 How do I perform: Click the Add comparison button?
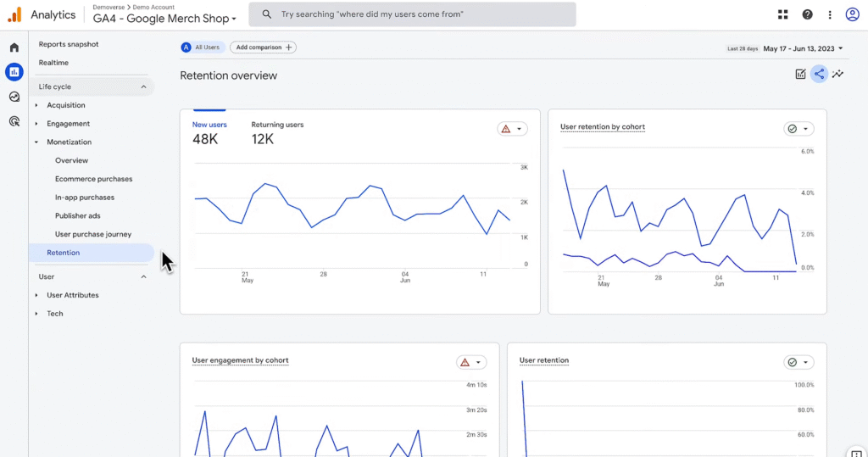(263, 47)
